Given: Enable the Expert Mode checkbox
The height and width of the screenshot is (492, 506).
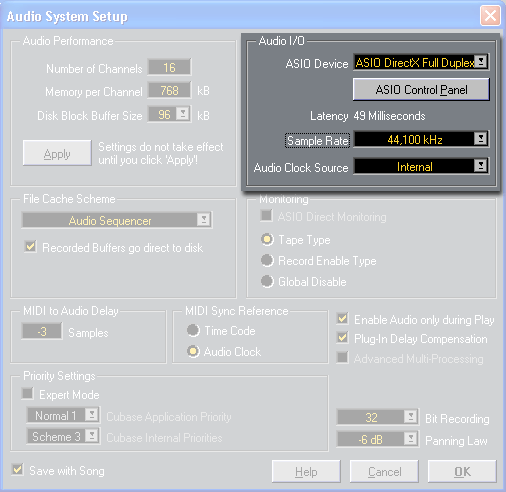Looking at the screenshot, I should [28, 394].
